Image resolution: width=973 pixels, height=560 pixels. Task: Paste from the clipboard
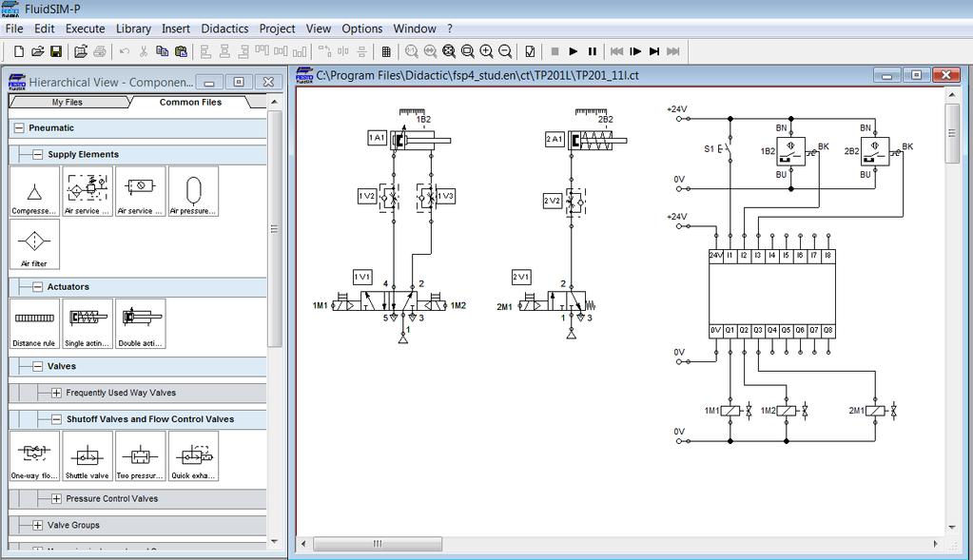[x=182, y=51]
